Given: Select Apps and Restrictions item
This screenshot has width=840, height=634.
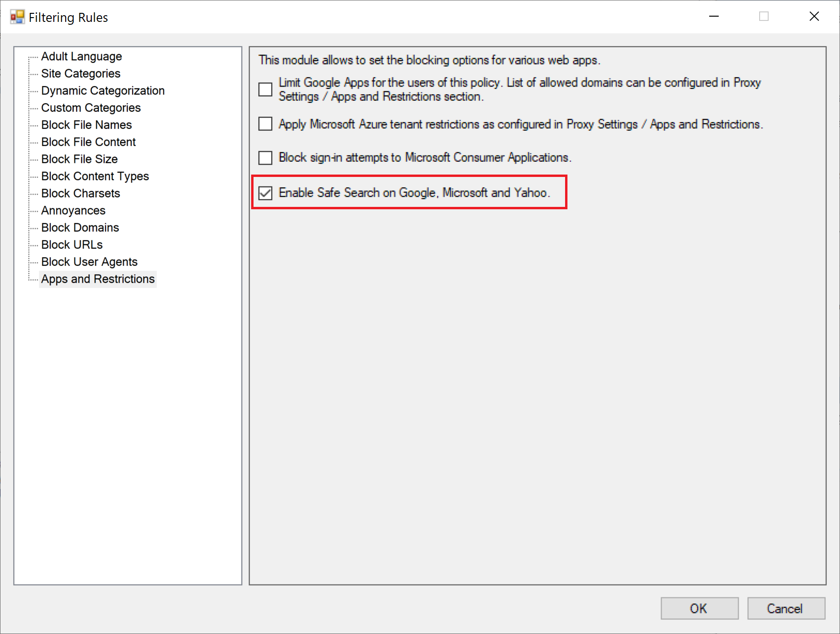Looking at the screenshot, I should point(98,279).
